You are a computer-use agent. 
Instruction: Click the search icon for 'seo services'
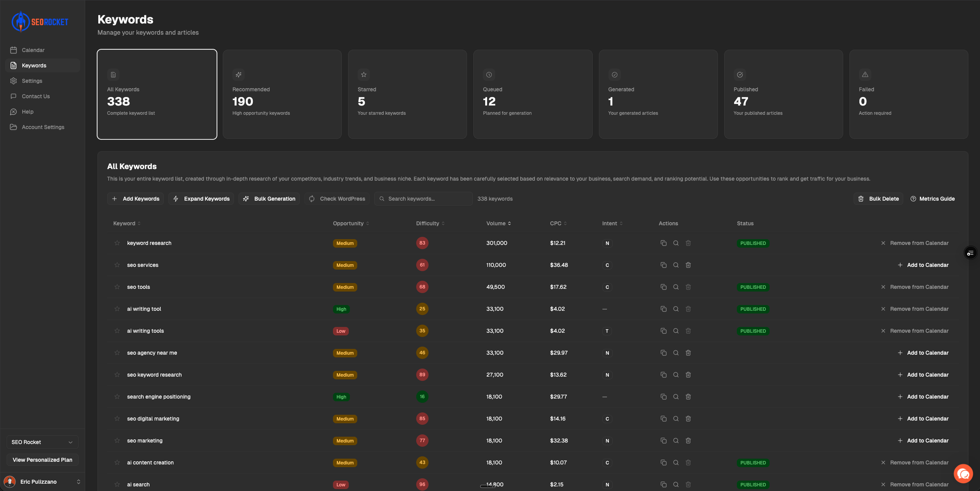point(676,265)
